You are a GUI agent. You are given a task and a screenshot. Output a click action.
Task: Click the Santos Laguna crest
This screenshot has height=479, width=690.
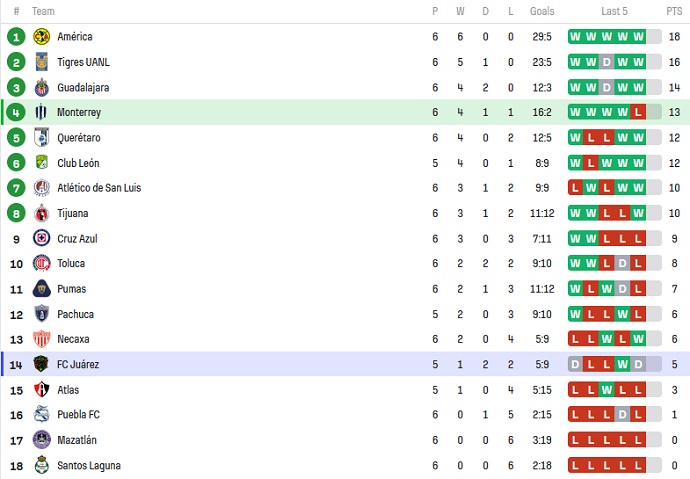pyautogui.click(x=41, y=465)
